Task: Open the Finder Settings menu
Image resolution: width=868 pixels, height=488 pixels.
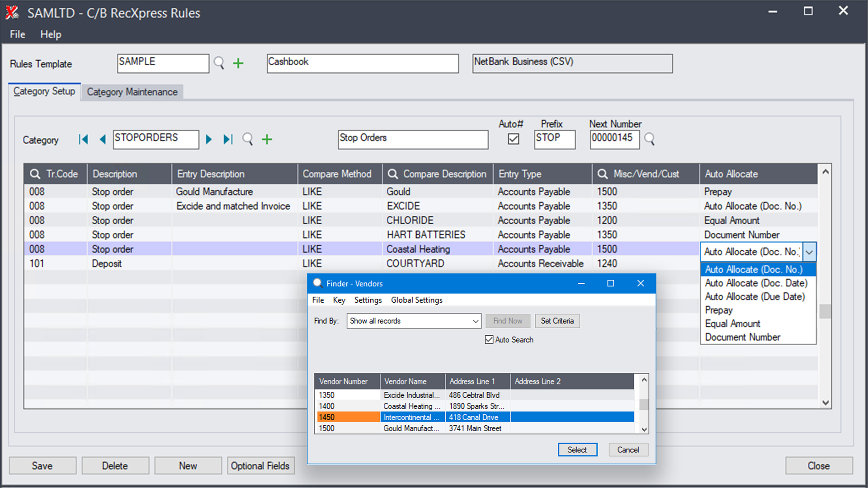Action: [368, 300]
